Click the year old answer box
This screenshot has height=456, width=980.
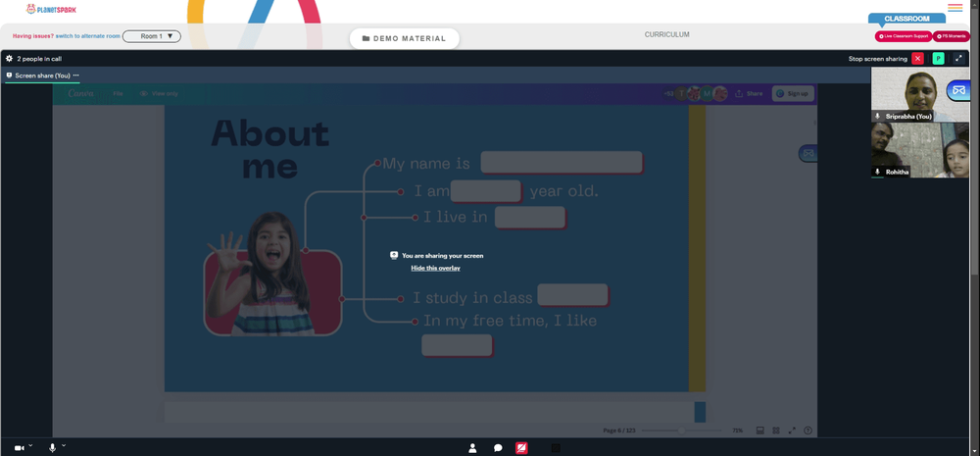pyautogui.click(x=486, y=191)
